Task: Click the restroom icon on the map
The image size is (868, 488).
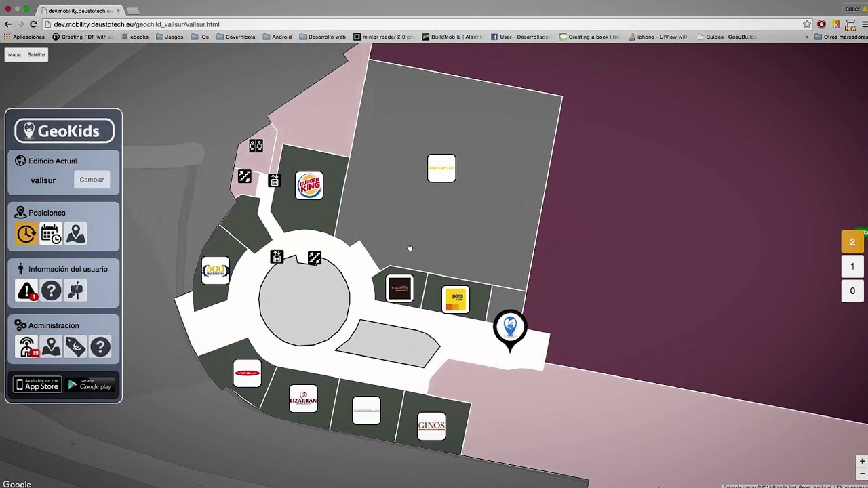Action: pos(256,146)
